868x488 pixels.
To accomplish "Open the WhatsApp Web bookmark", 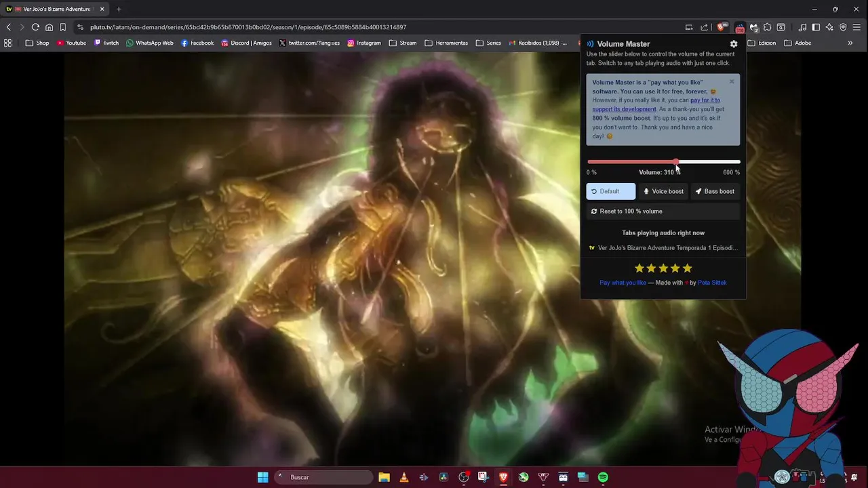I will tap(150, 43).
